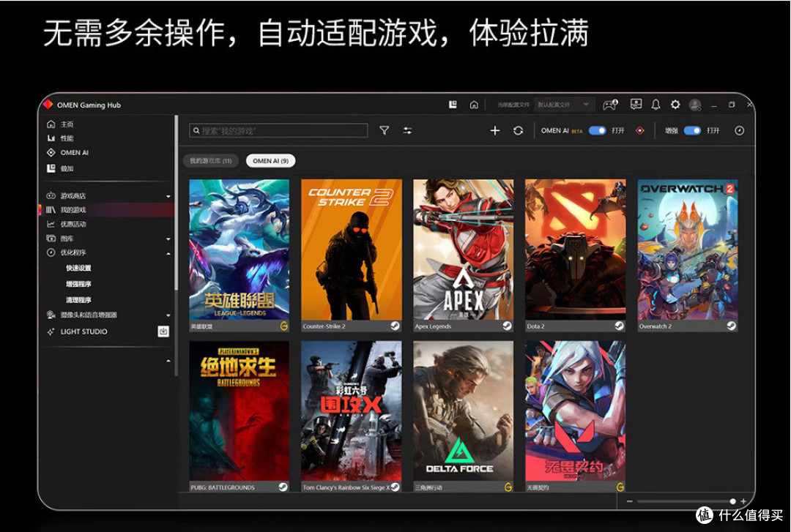791x532 pixels.
Task: Open camera and voice enhancer sidebar item
Action: click(82, 315)
